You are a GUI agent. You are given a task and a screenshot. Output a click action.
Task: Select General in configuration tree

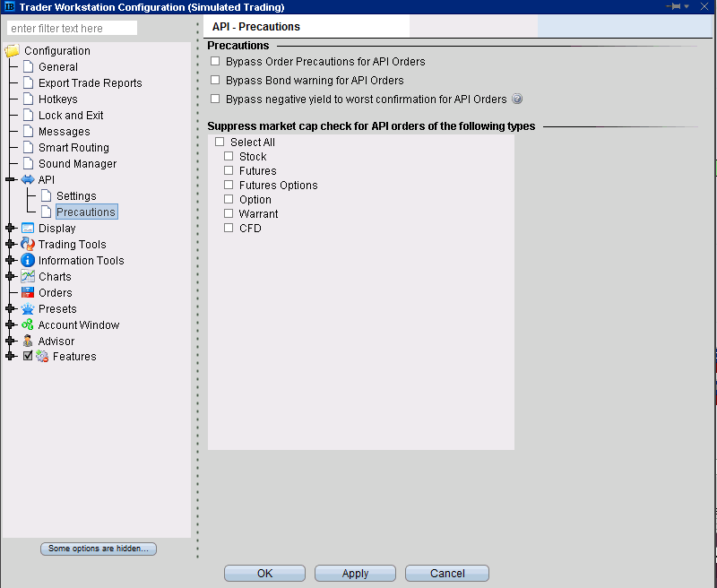[58, 66]
